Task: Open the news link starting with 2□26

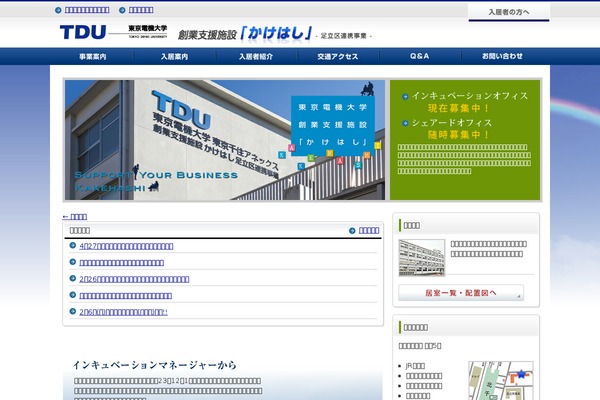Action: (x=134, y=279)
